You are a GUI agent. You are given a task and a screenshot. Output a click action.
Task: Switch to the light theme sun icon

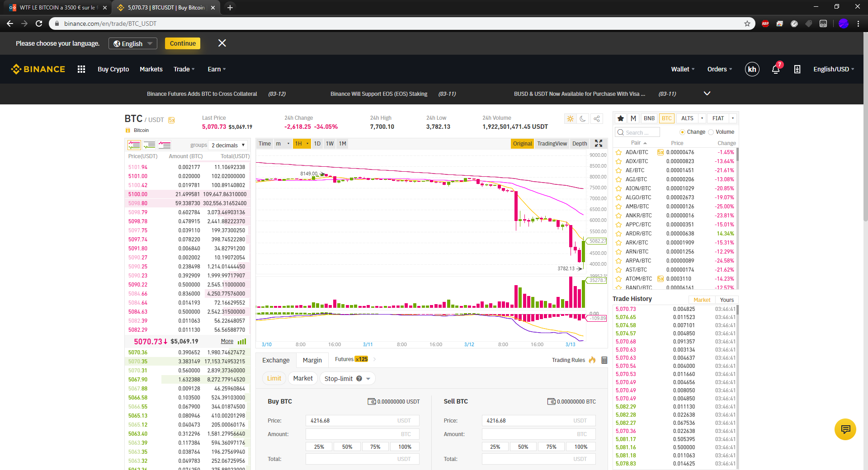pos(570,119)
